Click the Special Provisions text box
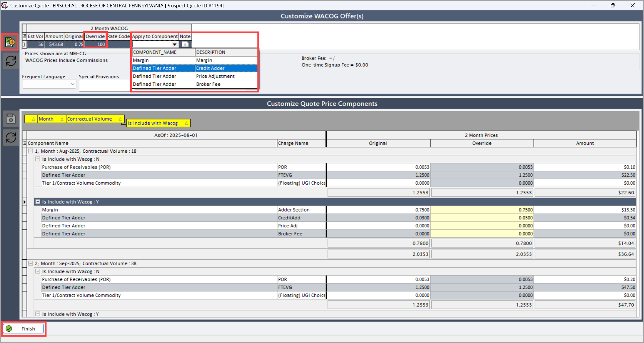644x343 pixels. pos(105,85)
